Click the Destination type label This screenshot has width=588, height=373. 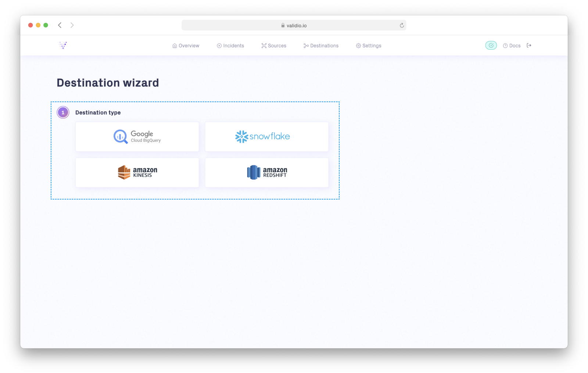point(98,112)
